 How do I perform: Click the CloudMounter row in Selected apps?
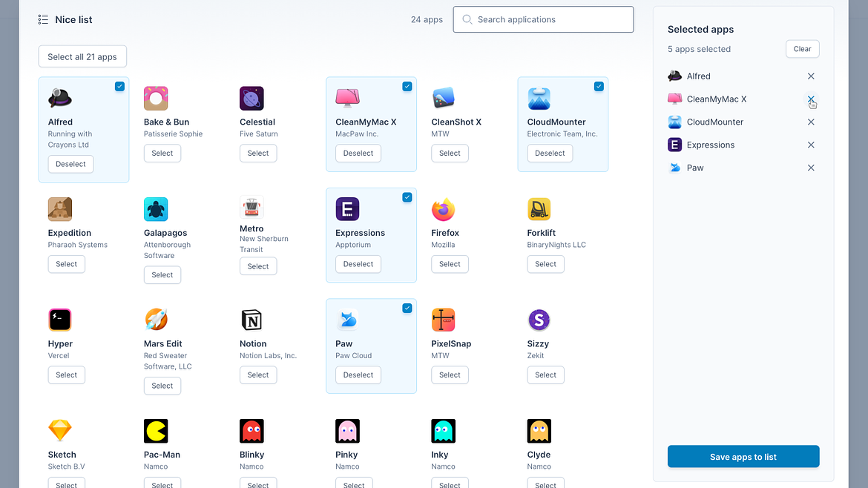coord(743,122)
